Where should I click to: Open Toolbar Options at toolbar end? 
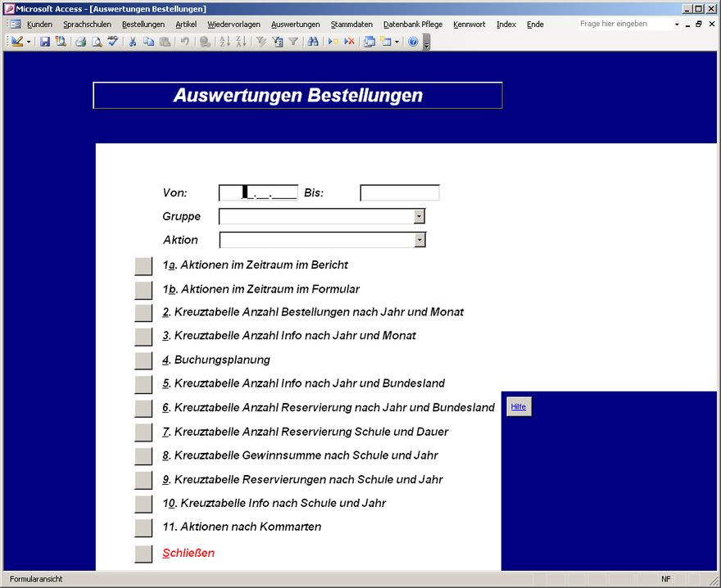coord(427,43)
